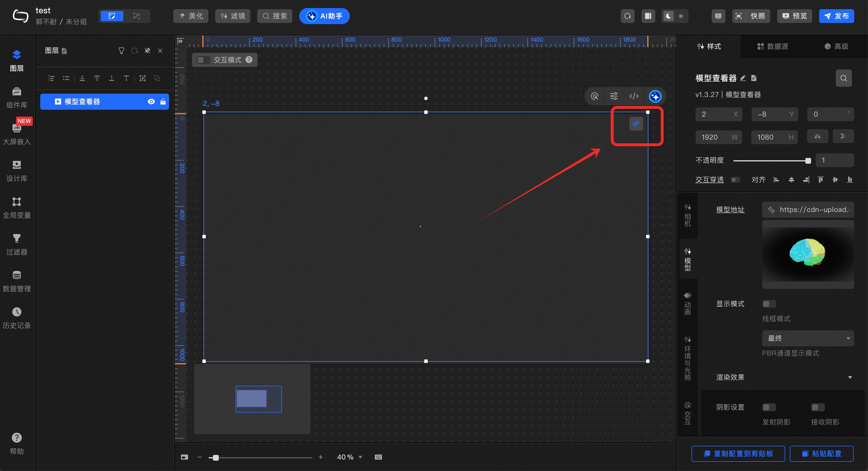Open the PBR通道显示模式 最终 dropdown
This screenshot has height=471, width=868.
click(808, 338)
